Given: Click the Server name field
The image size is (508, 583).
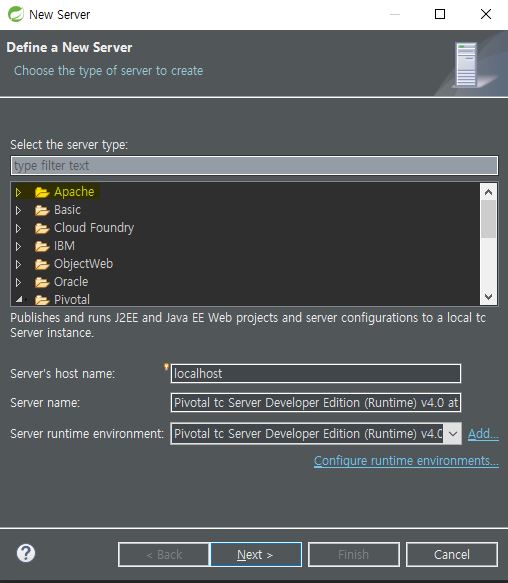Looking at the screenshot, I should (316, 403).
